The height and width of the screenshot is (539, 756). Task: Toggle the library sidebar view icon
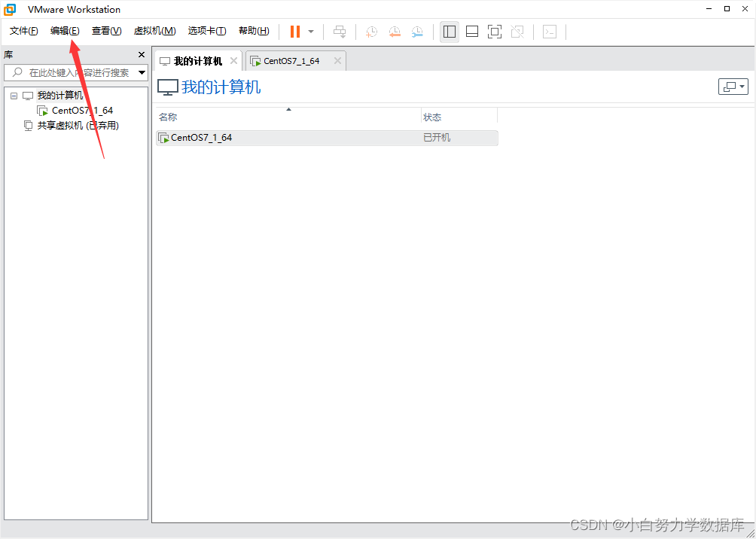[x=450, y=32]
